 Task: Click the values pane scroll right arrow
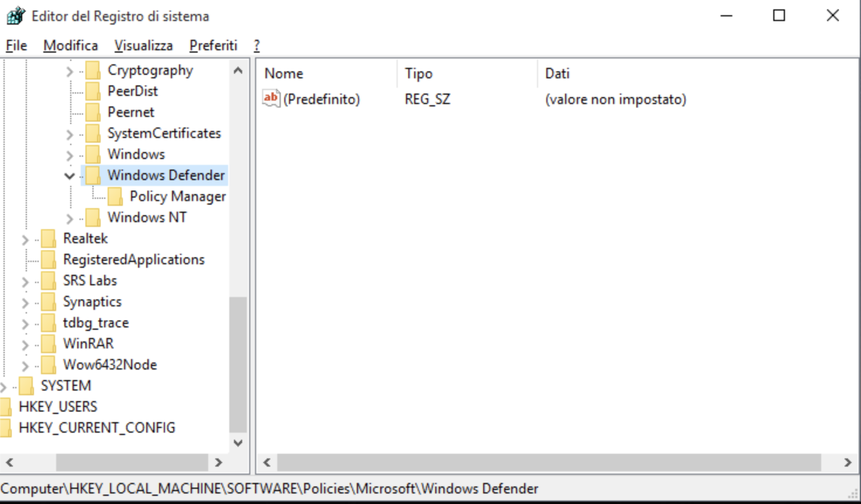pyautogui.click(x=848, y=462)
